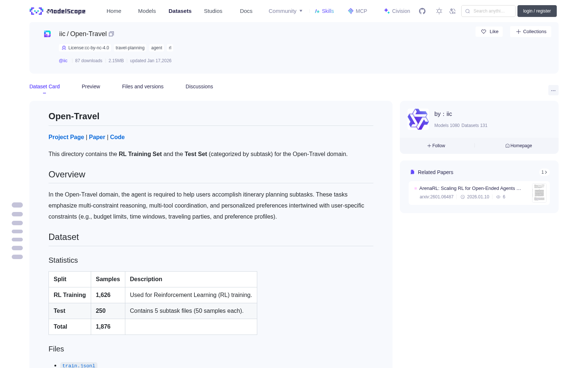Open the Files and versions tab
The image size is (588, 368).
(x=143, y=86)
